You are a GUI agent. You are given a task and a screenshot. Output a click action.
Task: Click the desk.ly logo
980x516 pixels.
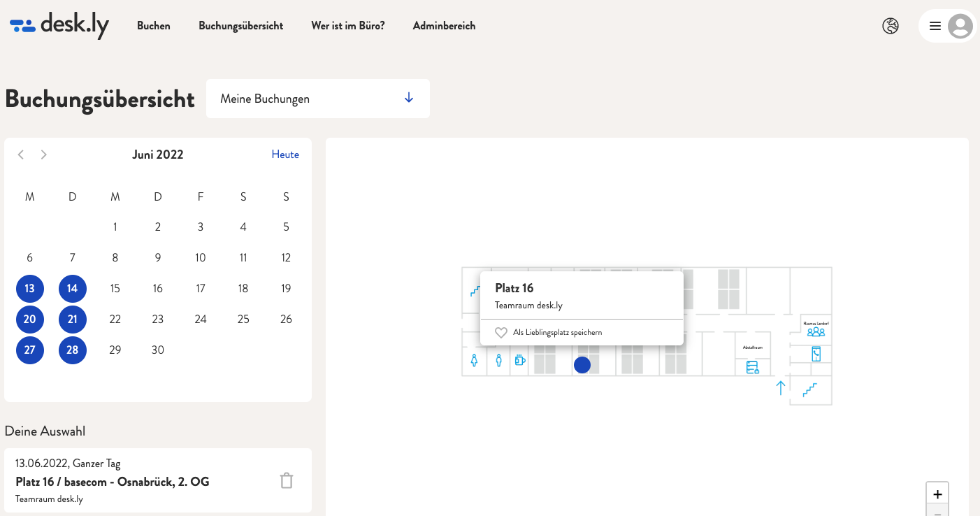click(x=59, y=26)
